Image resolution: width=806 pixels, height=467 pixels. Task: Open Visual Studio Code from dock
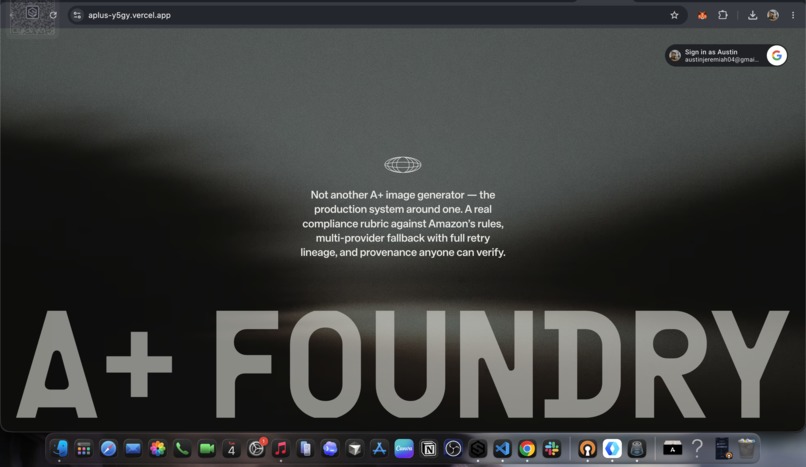(502, 449)
